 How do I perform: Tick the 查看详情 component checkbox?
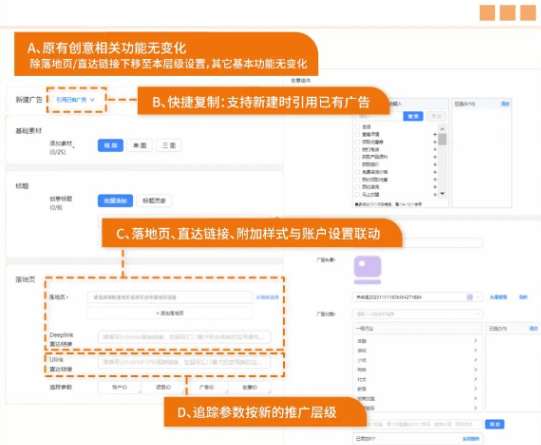(x=357, y=134)
